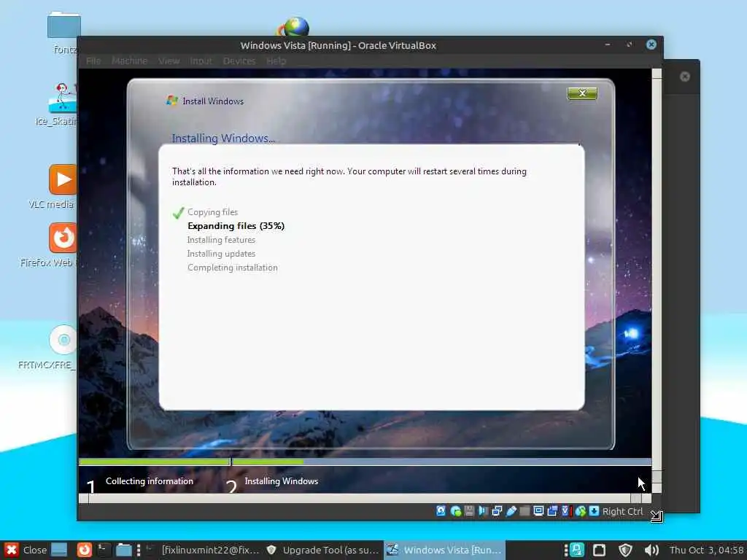The width and height of the screenshot is (747, 560).
Task: Click the Collecting information stage label
Action: (149, 481)
